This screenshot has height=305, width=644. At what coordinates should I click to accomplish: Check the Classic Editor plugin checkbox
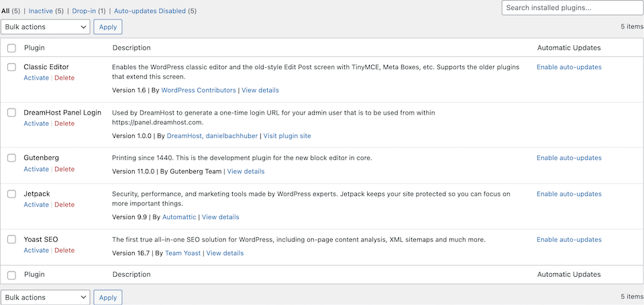pyautogui.click(x=11, y=67)
